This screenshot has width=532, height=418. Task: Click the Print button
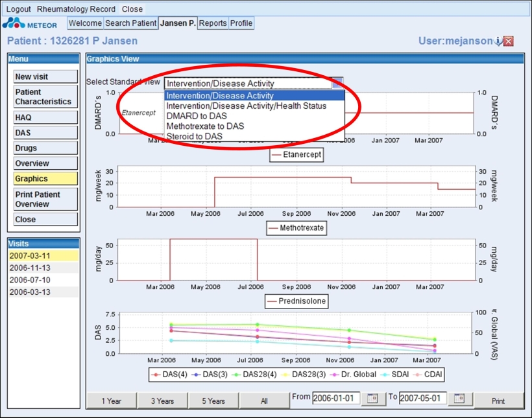498,401
